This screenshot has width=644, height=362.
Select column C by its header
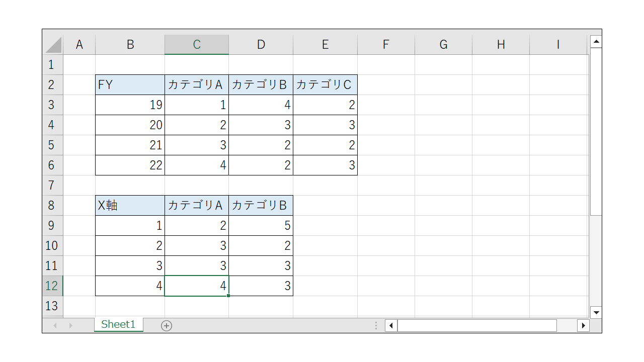coord(196,44)
